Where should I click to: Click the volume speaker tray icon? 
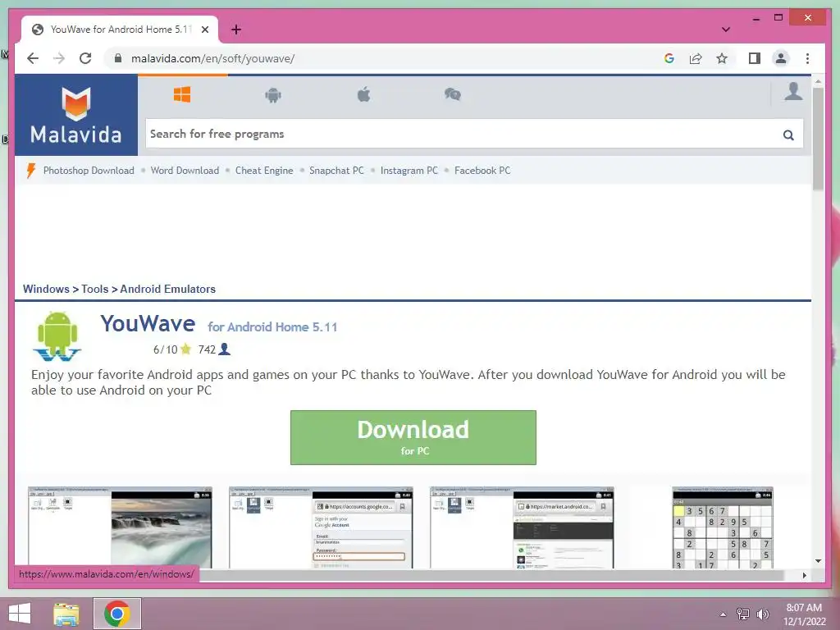coord(763,614)
